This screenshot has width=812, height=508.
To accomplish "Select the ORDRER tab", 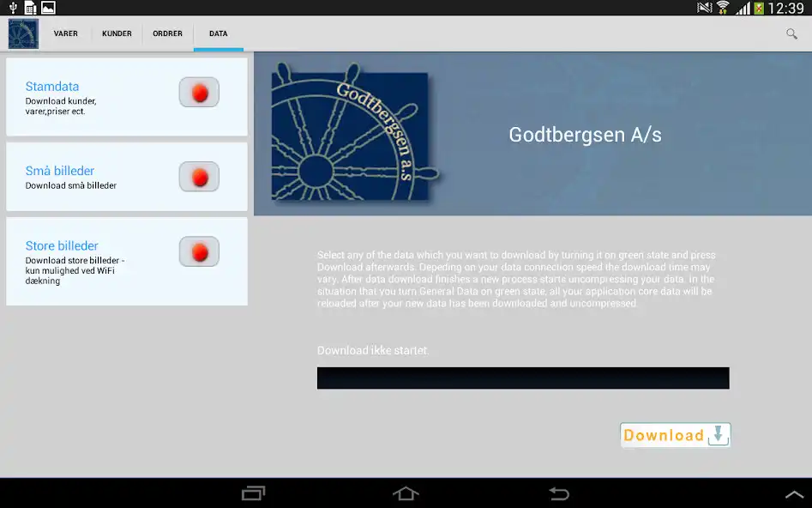I will click(167, 33).
